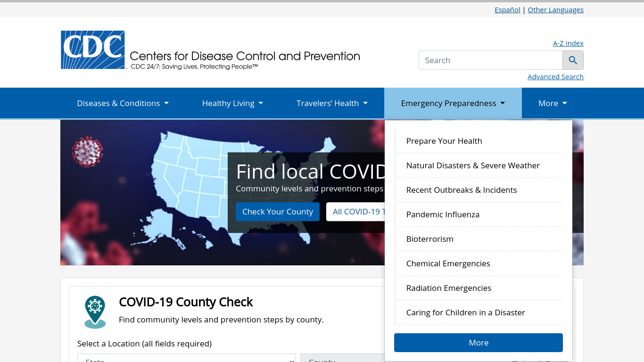This screenshot has width=644, height=362.
Task: Open Recent Outbreaks & Incidents
Action: pyautogui.click(x=479, y=190)
